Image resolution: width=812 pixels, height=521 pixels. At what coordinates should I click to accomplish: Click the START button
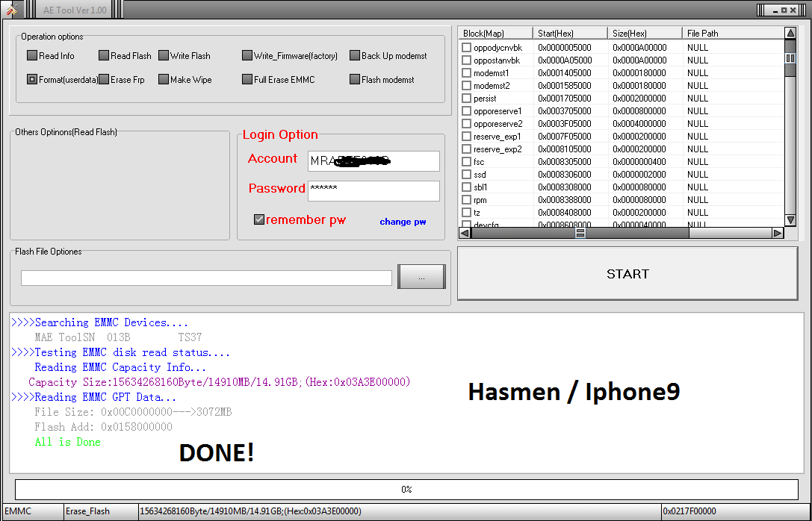(627, 274)
